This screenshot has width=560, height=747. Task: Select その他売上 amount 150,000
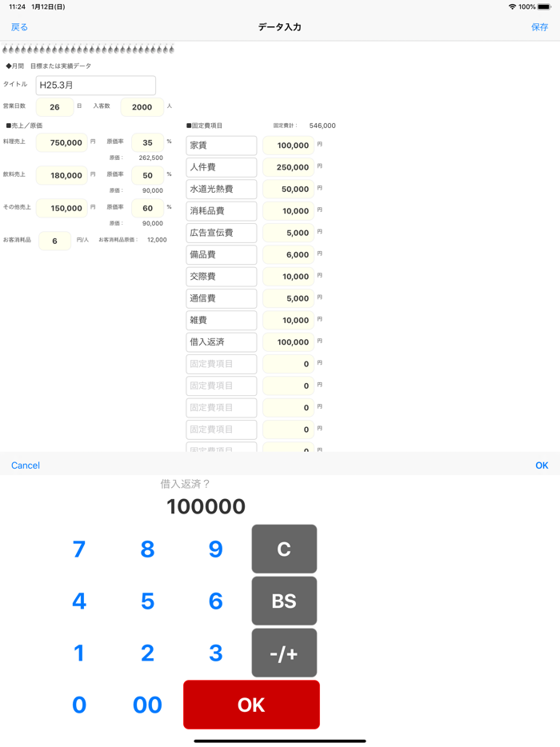(x=62, y=208)
